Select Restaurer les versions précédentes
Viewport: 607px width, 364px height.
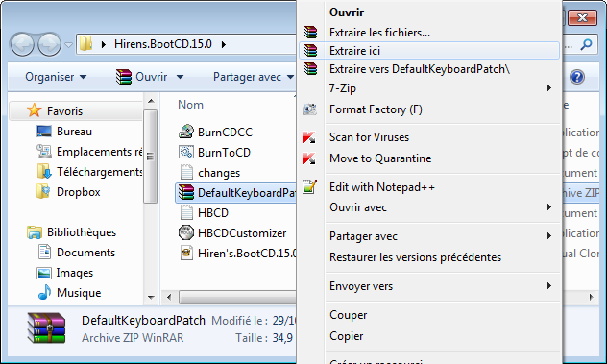pyautogui.click(x=429, y=257)
